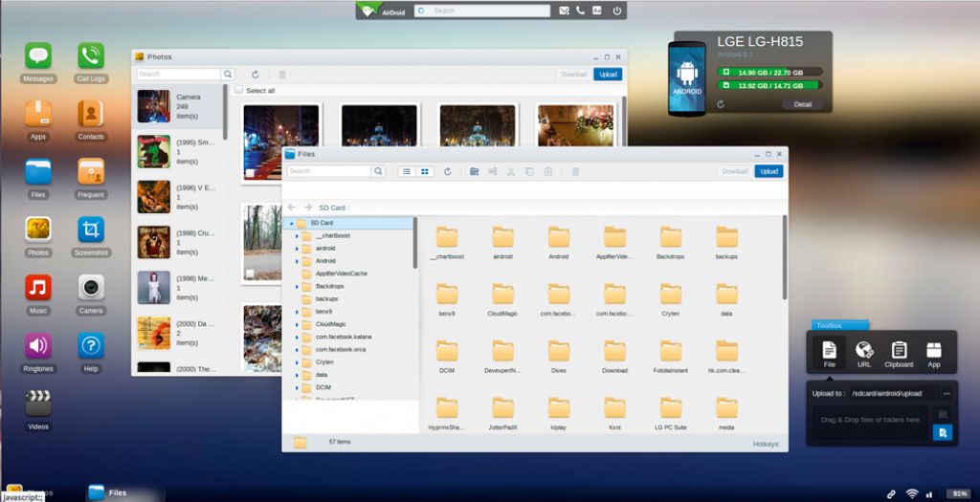Refresh device info on LGE LG-H815 card

pos(721,104)
